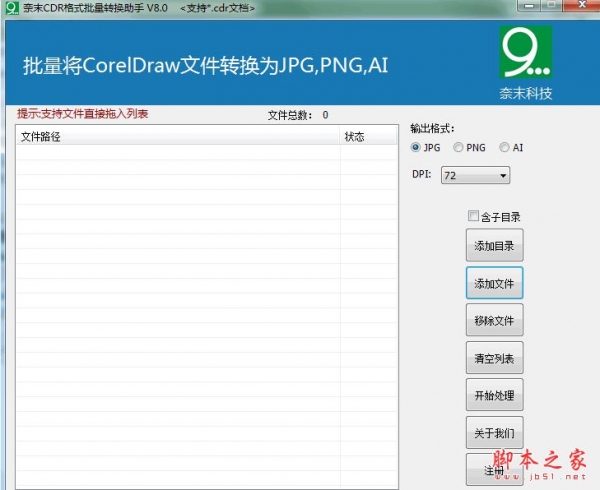
Task: Click the 清空列表 button
Action: pyautogui.click(x=494, y=358)
